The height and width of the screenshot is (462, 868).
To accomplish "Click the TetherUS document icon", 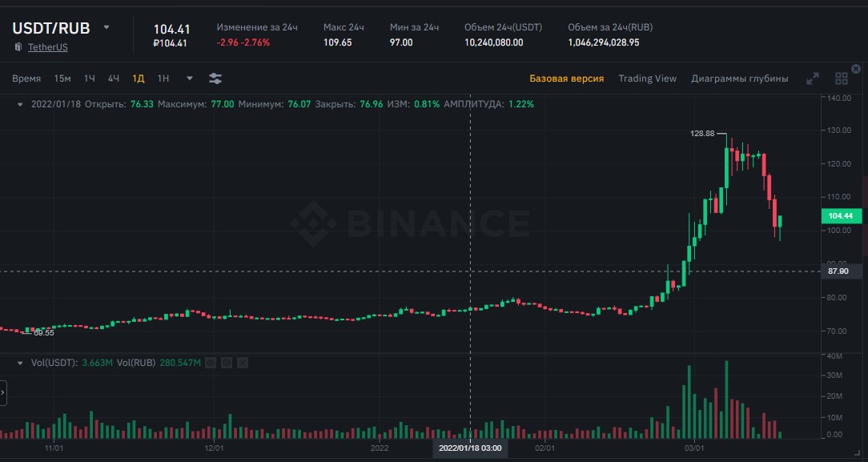I will coord(18,47).
